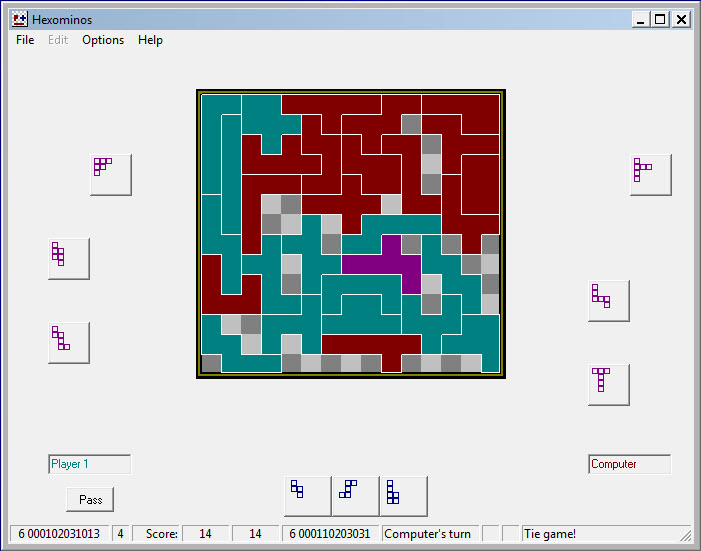Select the blue four-square zigzag piece
The image size is (701, 551).
(307, 495)
